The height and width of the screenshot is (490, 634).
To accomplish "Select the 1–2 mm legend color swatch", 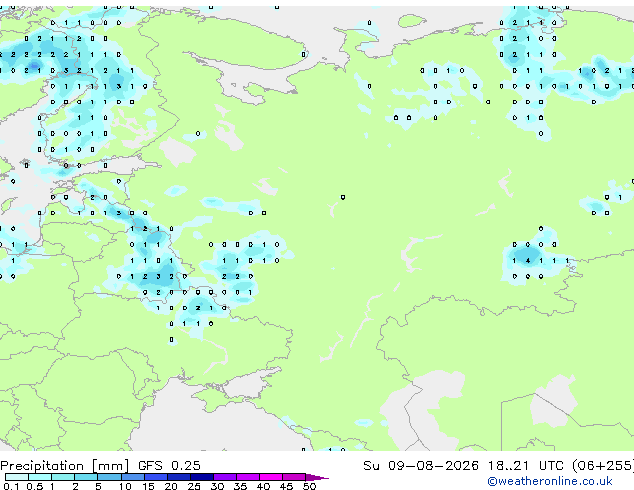I will [63, 477].
